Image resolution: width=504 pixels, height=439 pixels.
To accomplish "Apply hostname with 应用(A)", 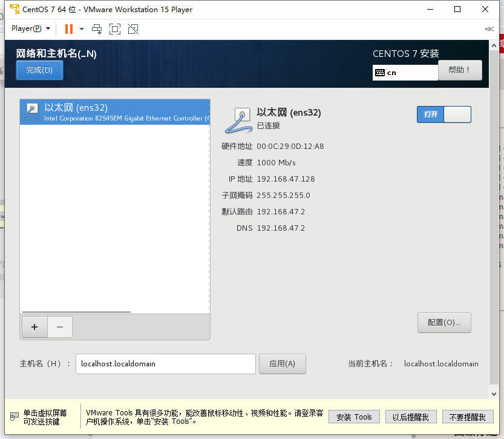I will [x=282, y=364].
